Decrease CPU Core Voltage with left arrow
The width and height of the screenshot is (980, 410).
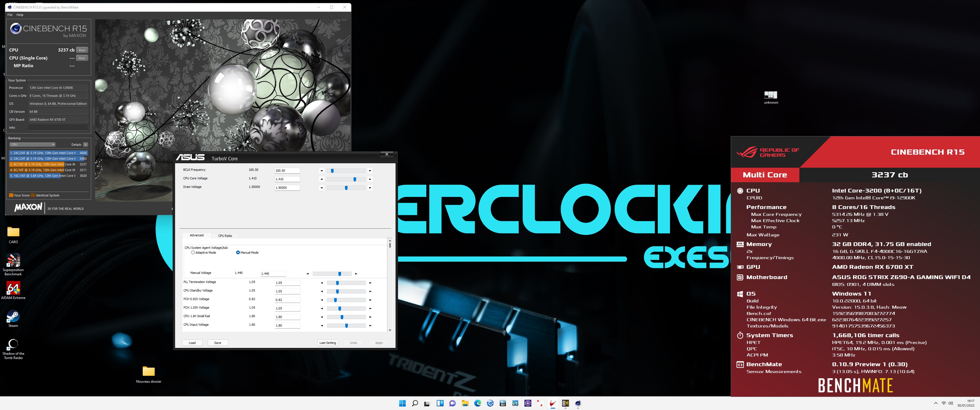coord(321,179)
